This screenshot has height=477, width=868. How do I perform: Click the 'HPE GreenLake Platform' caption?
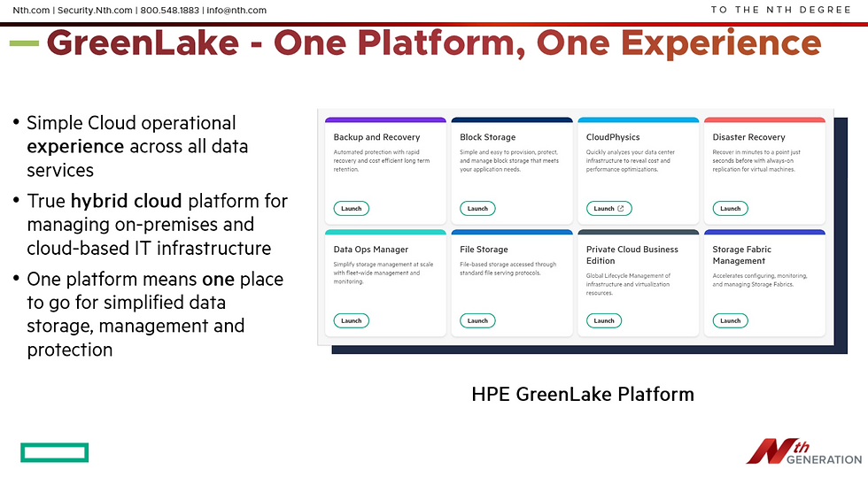583,395
